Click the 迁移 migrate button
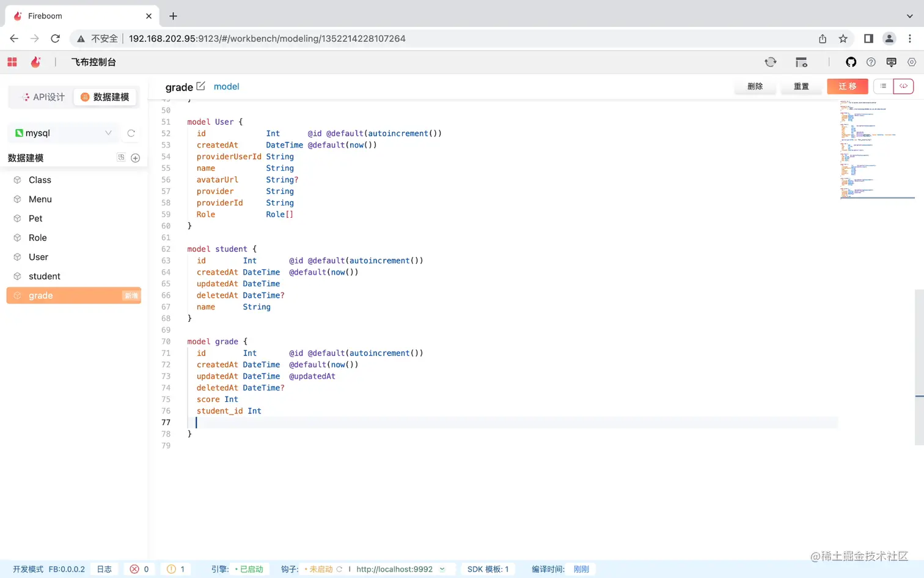 coord(847,86)
